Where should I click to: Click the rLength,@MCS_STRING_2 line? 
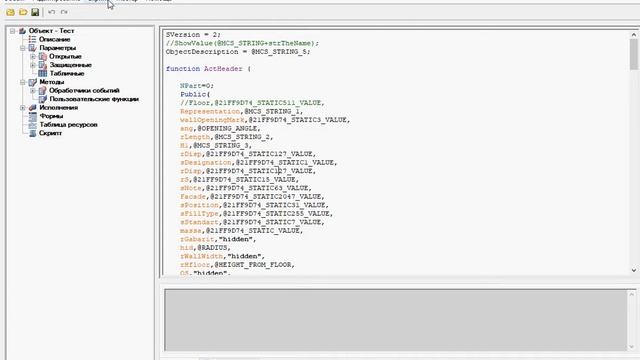[227, 137]
